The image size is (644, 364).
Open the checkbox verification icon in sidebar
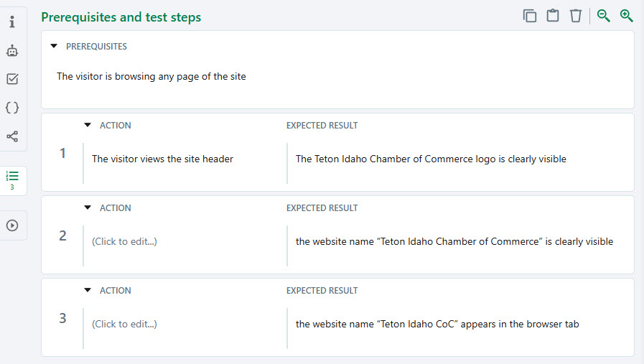click(x=12, y=79)
